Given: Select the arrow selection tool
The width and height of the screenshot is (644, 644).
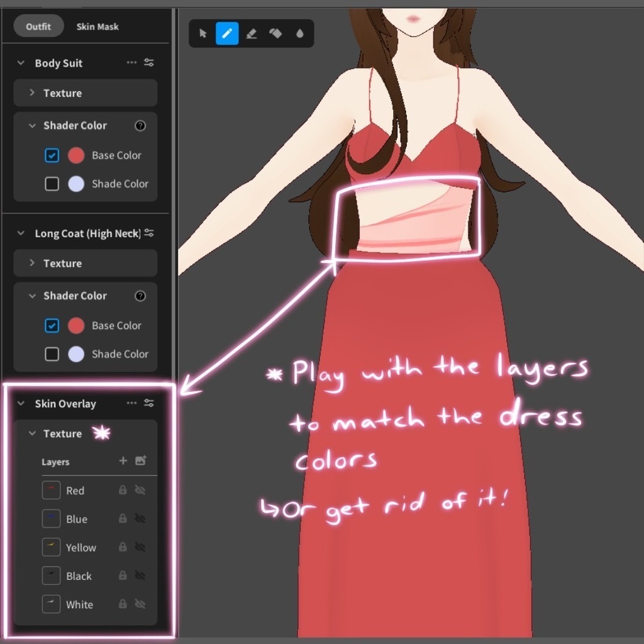Looking at the screenshot, I should pyautogui.click(x=203, y=33).
